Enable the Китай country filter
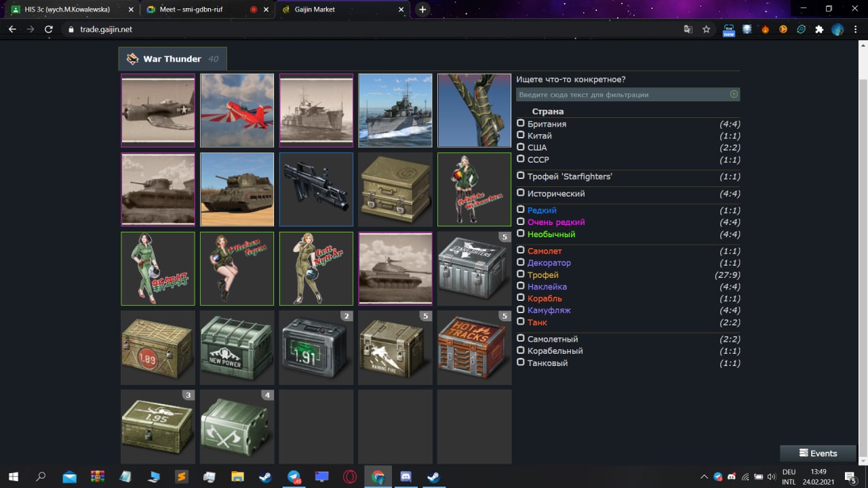Viewport: 868px width, 488px height. click(521, 136)
